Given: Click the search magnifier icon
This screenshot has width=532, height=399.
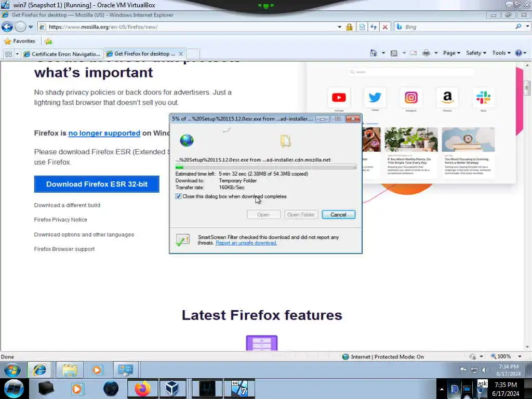Looking at the screenshot, I should pyautogui.click(x=518, y=26).
